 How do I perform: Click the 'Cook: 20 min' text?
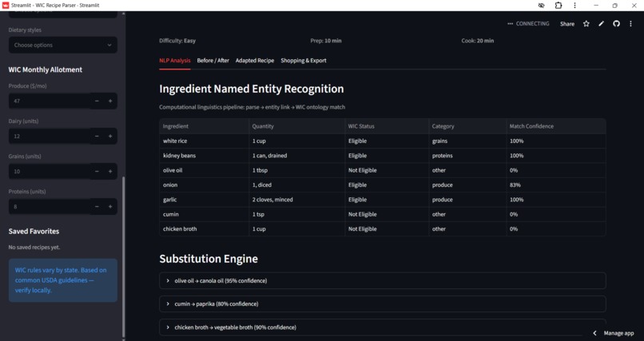pos(478,41)
